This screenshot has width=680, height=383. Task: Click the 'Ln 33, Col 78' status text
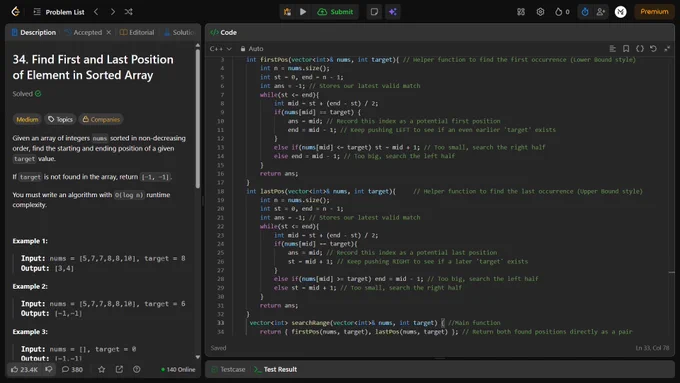(652, 348)
